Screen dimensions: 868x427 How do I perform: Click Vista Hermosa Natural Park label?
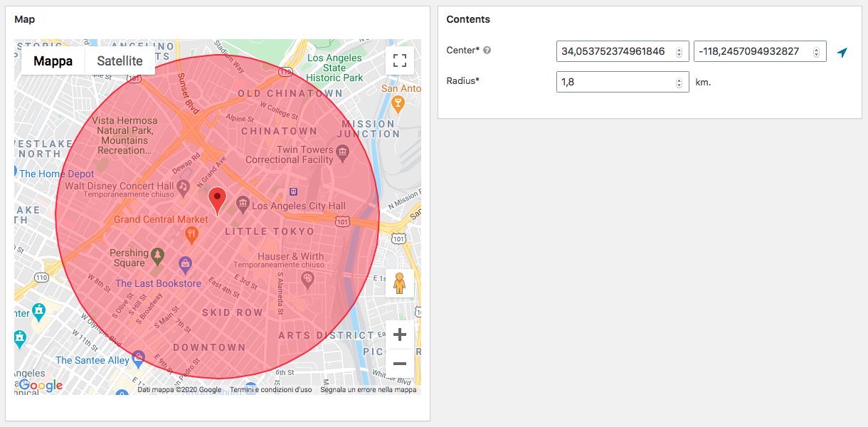click(123, 135)
